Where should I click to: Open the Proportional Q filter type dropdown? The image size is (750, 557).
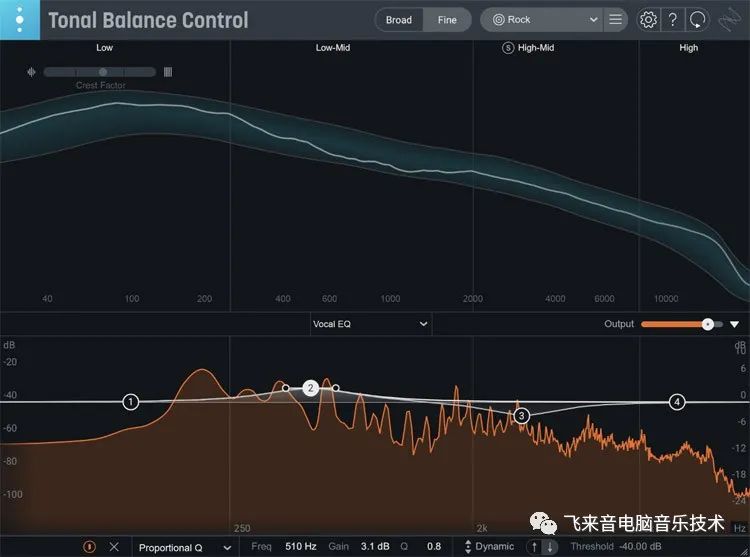184,547
